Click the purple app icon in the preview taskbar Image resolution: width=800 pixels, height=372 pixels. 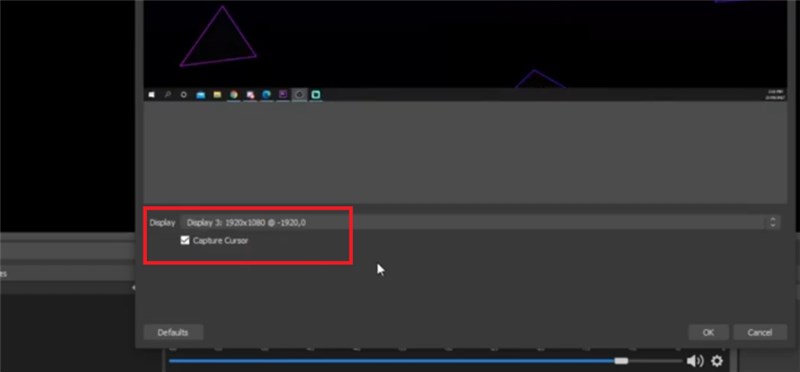coord(283,94)
